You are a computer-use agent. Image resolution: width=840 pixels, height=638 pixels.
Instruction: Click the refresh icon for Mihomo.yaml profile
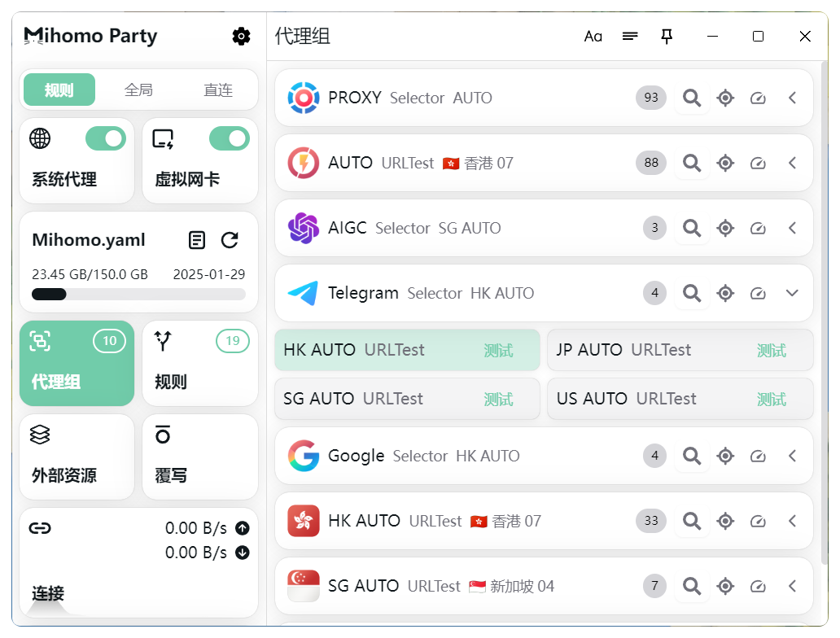pyautogui.click(x=230, y=240)
